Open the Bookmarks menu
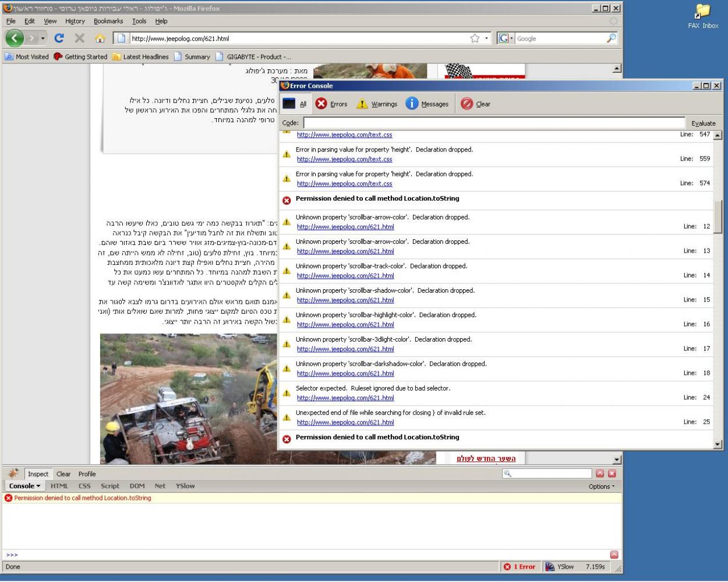This screenshot has width=728, height=582. [x=108, y=21]
